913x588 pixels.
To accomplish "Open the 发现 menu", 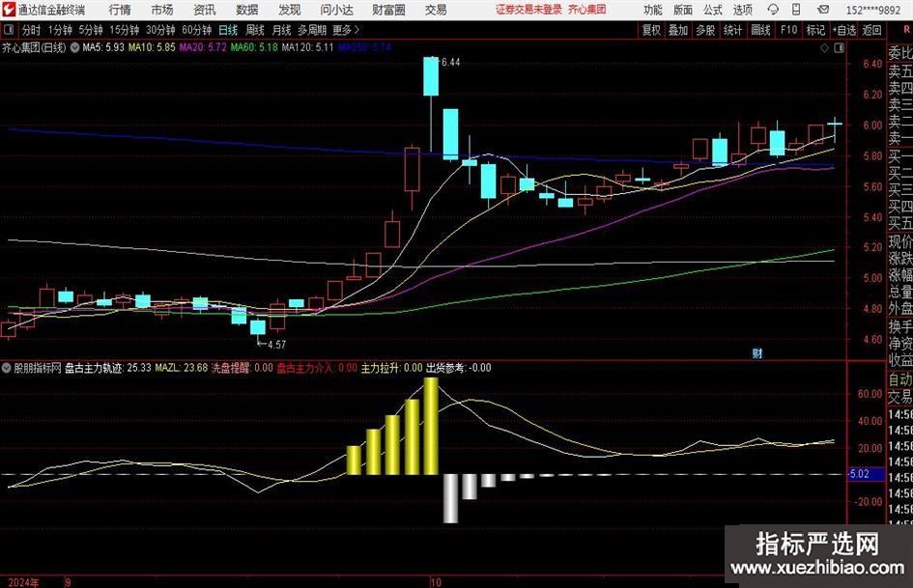I will coord(290,10).
